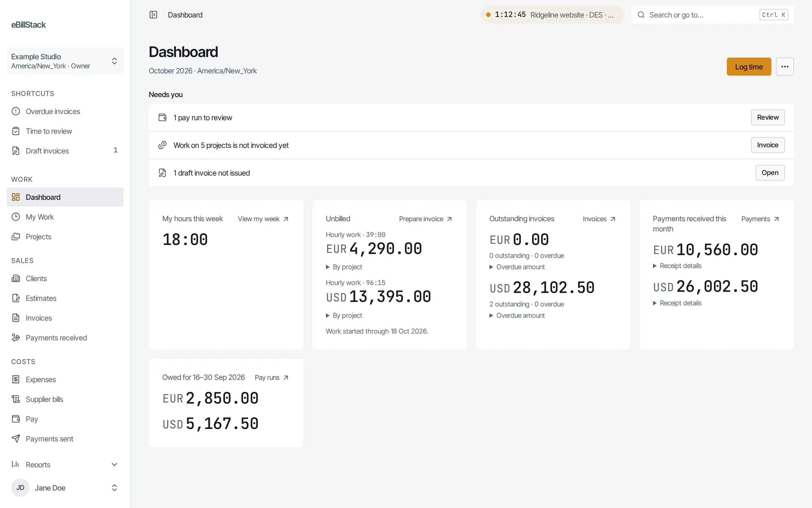812x508 pixels.
Task: Click Review for the pay run
Action: point(768,118)
